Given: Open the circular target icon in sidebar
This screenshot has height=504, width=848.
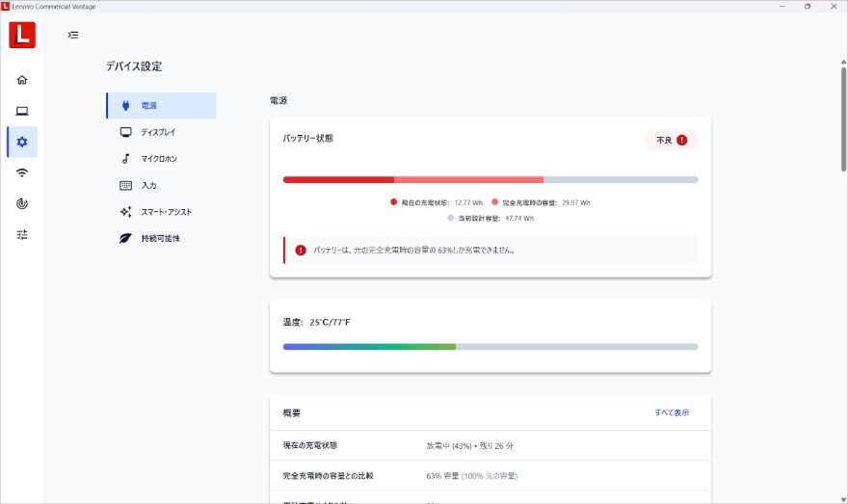Looking at the screenshot, I should (22, 203).
